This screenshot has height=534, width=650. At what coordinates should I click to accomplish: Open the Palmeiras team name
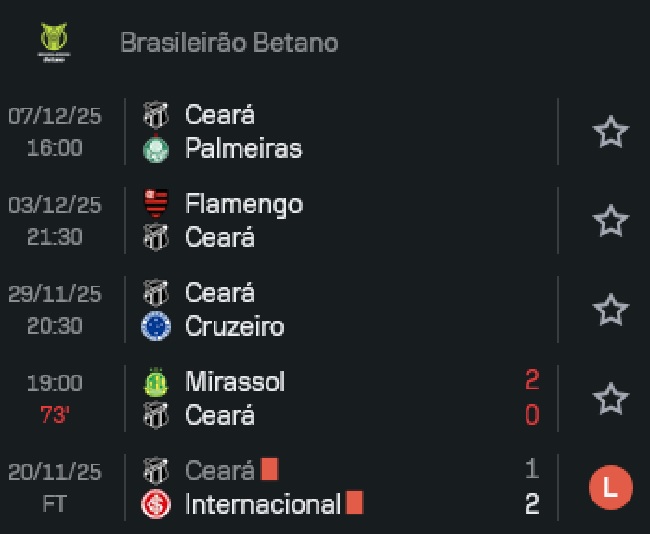pyautogui.click(x=243, y=150)
